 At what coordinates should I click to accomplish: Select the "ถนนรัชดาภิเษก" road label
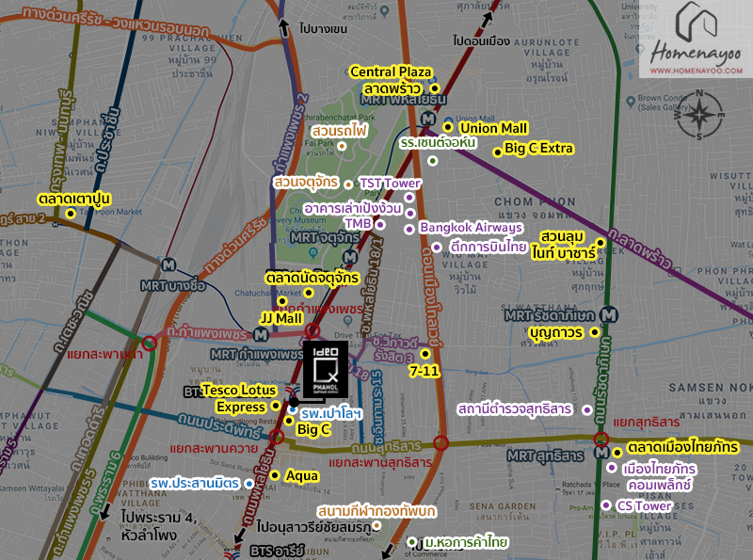click(601, 381)
